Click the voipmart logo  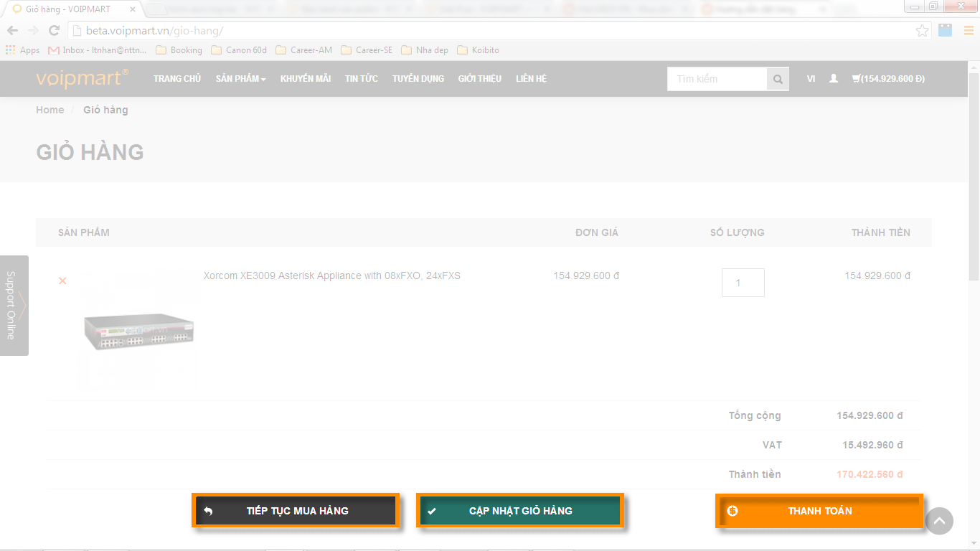click(83, 78)
